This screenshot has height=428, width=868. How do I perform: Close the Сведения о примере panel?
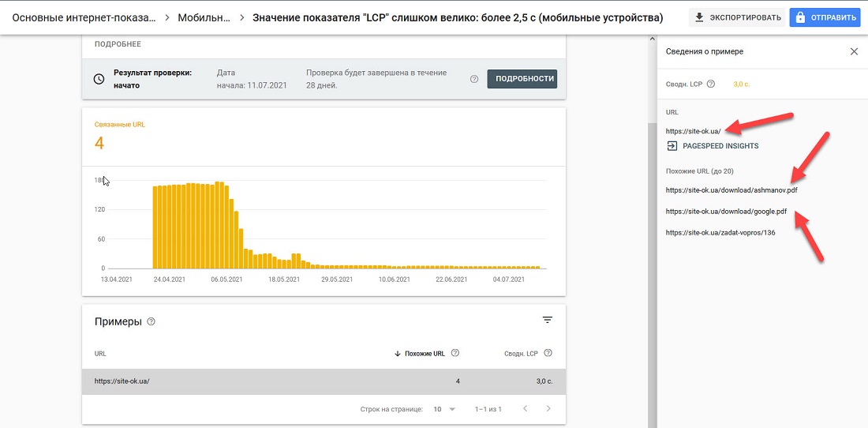click(x=854, y=51)
